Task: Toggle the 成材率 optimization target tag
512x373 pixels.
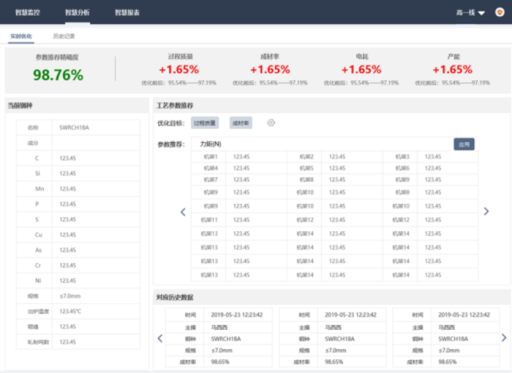Action: pos(241,123)
